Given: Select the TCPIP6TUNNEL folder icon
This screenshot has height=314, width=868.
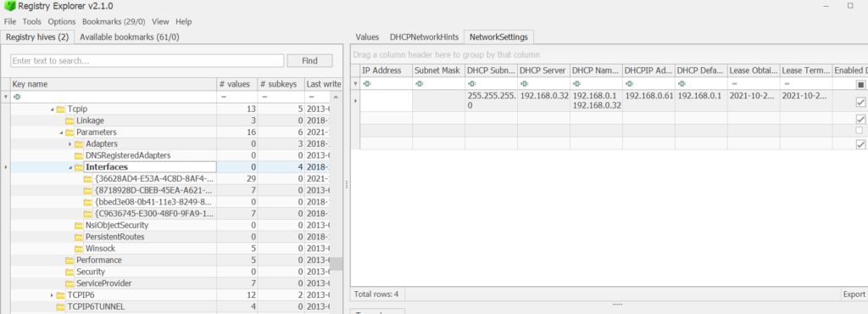Looking at the screenshot, I should click(x=60, y=307).
